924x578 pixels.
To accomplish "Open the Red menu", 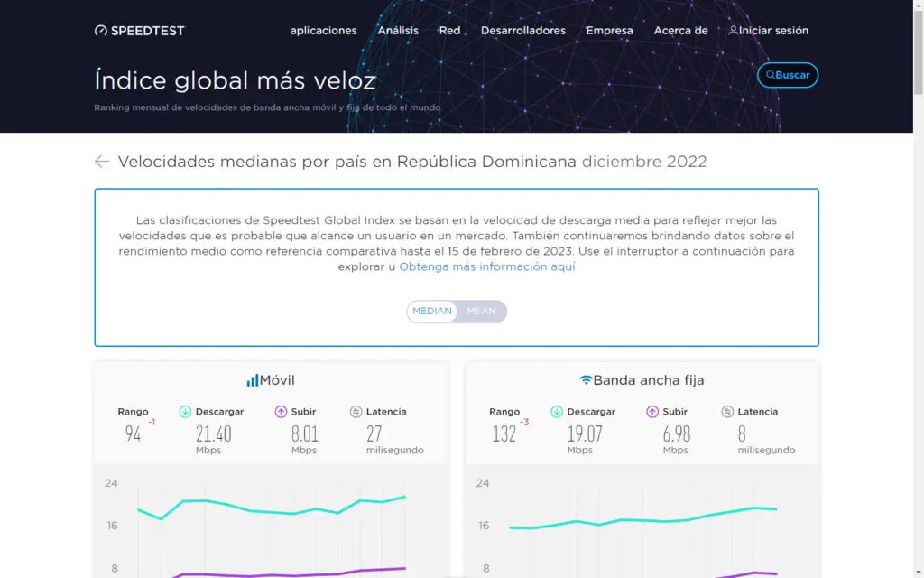I will [x=449, y=31].
